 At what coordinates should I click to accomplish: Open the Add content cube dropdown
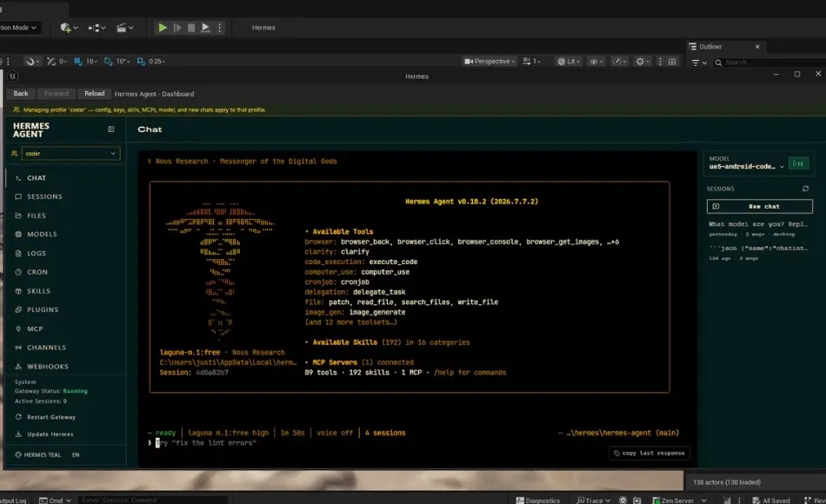point(69,28)
